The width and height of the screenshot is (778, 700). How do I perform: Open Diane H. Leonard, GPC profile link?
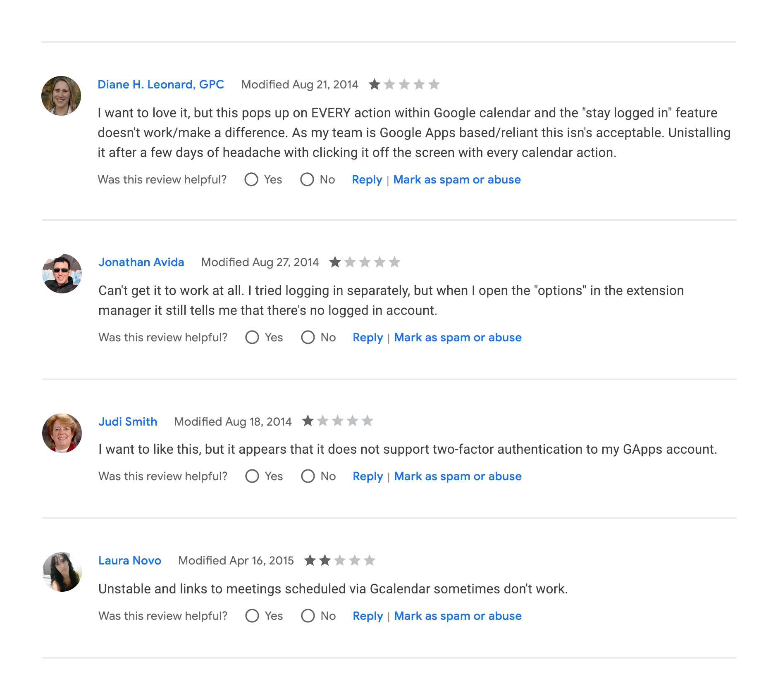tap(161, 84)
